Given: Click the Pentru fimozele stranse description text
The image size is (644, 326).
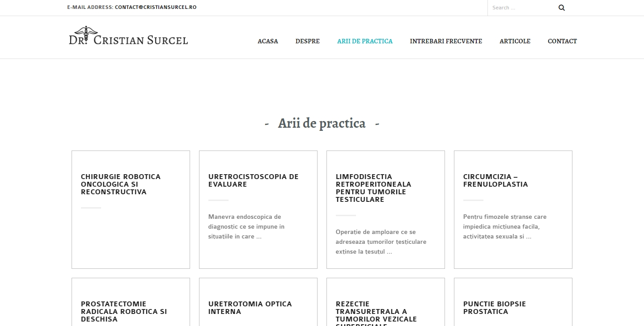Looking at the screenshot, I should pyautogui.click(x=504, y=226).
